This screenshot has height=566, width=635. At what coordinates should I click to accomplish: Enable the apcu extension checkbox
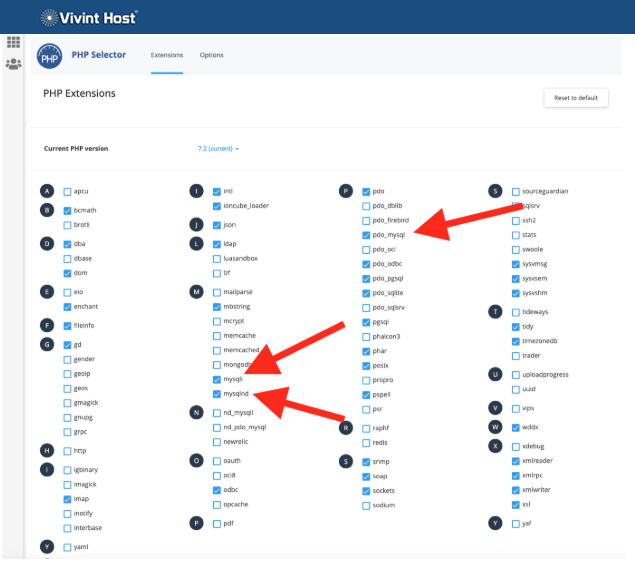(x=67, y=190)
